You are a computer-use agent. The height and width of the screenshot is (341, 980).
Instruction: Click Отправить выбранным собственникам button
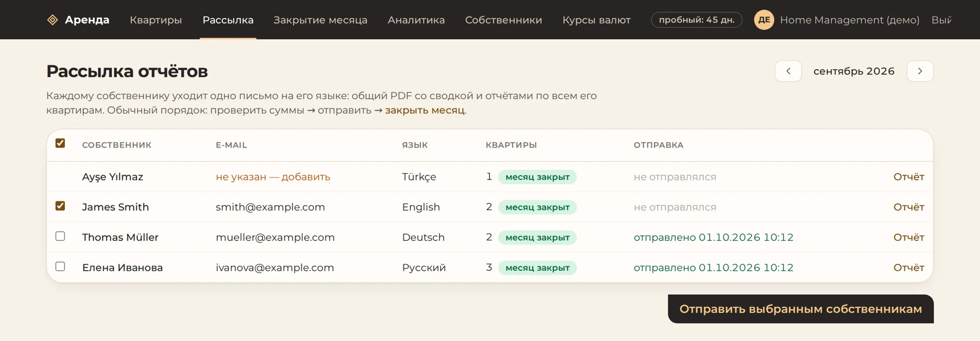800,309
